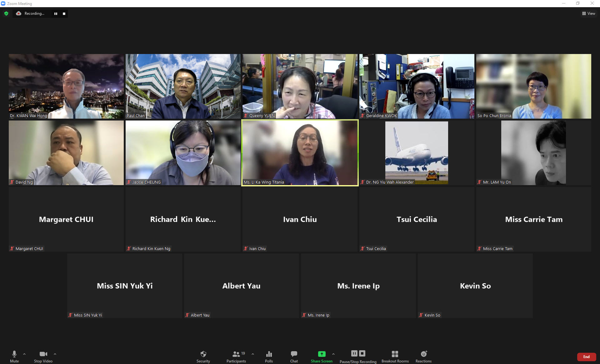Click the Miss Carrie Tam participant tile

point(534,219)
